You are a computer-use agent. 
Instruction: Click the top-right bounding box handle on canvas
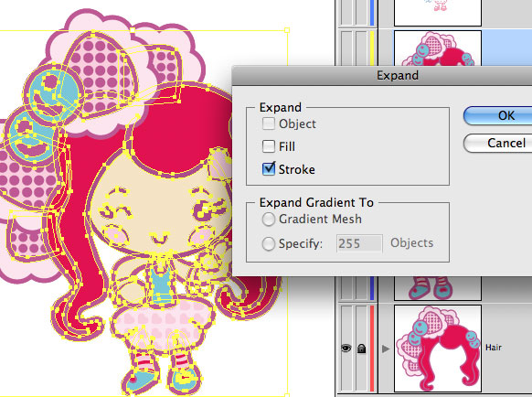point(287,30)
